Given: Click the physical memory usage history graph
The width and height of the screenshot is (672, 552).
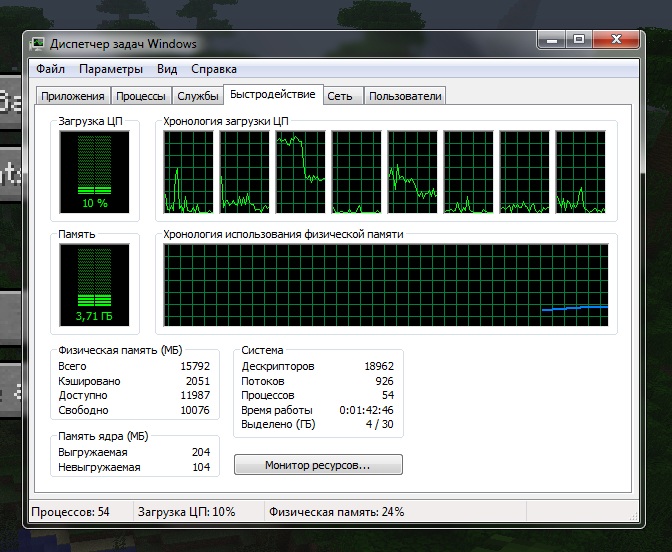Looking at the screenshot, I should point(385,285).
